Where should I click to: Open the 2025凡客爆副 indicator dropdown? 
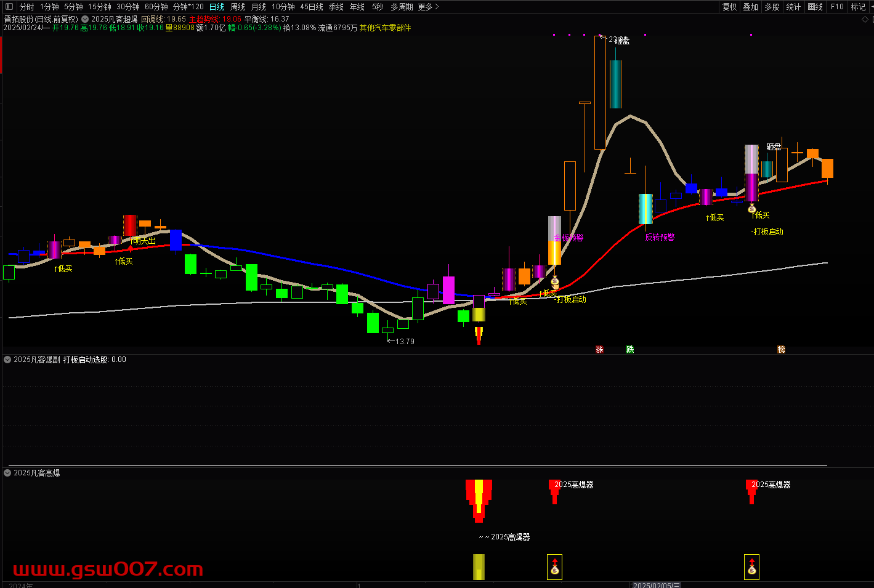pyautogui.click(x=7, y=360)
